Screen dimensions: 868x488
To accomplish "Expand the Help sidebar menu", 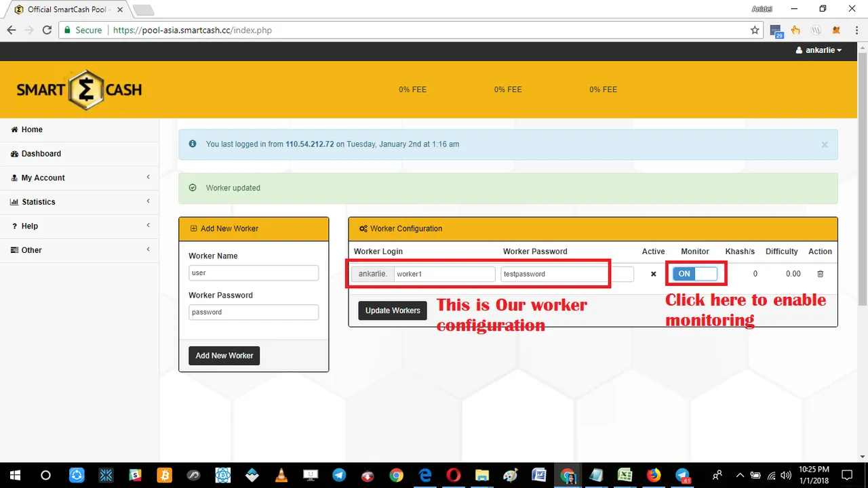I will coord(79,226).
